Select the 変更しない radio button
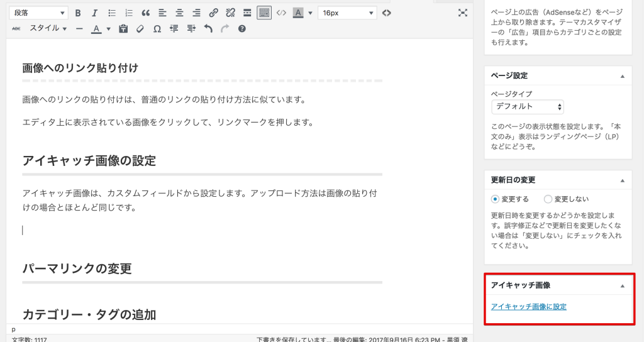The width and height of the screenshot is (644, 342). 548,199
